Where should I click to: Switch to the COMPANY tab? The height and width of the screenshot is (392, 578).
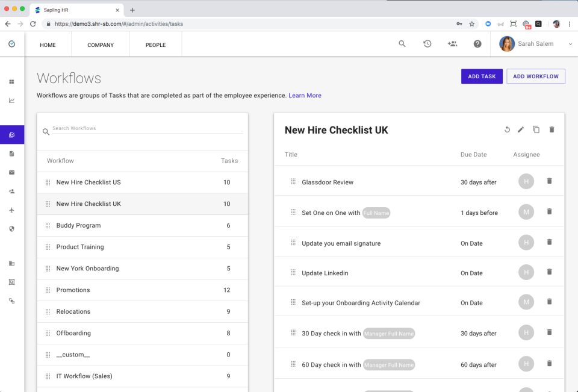[100, 45]
